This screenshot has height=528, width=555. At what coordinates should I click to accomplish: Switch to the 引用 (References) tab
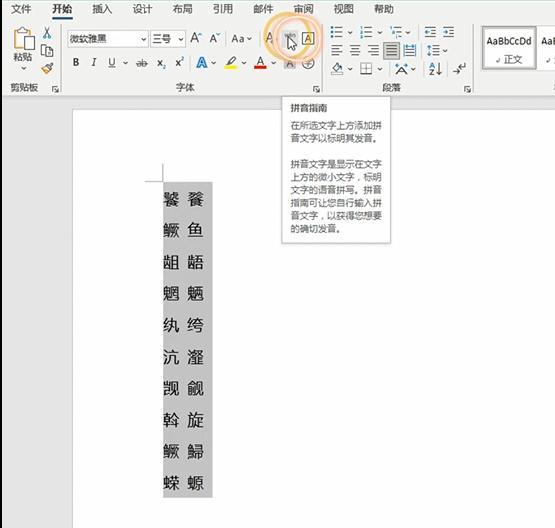(x=223, y=9)
